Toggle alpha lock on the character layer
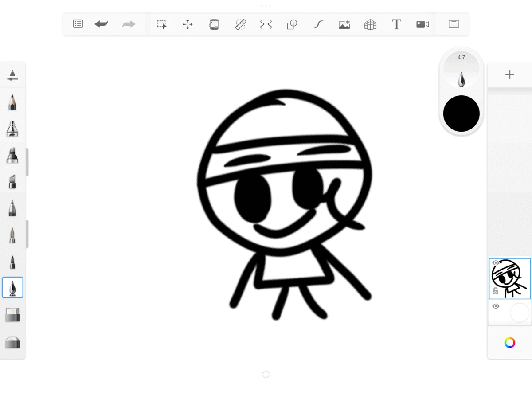The width and height of the screenshot is (532, 399). (x=496, y=291)
